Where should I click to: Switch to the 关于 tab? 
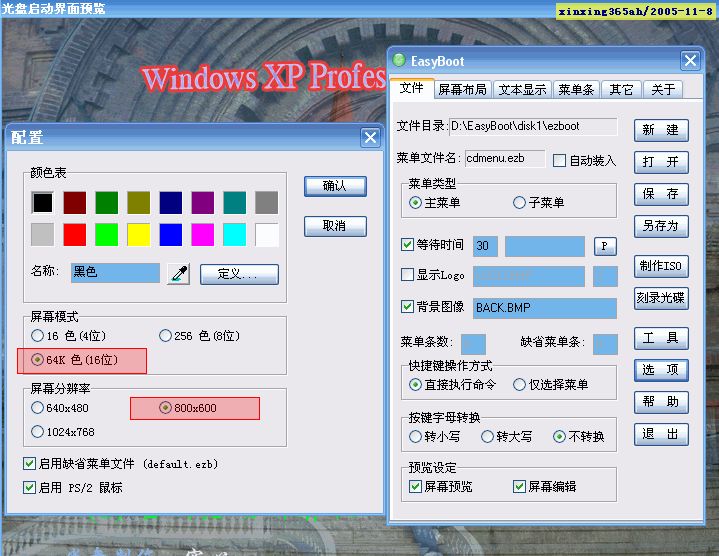click(663, 89)
